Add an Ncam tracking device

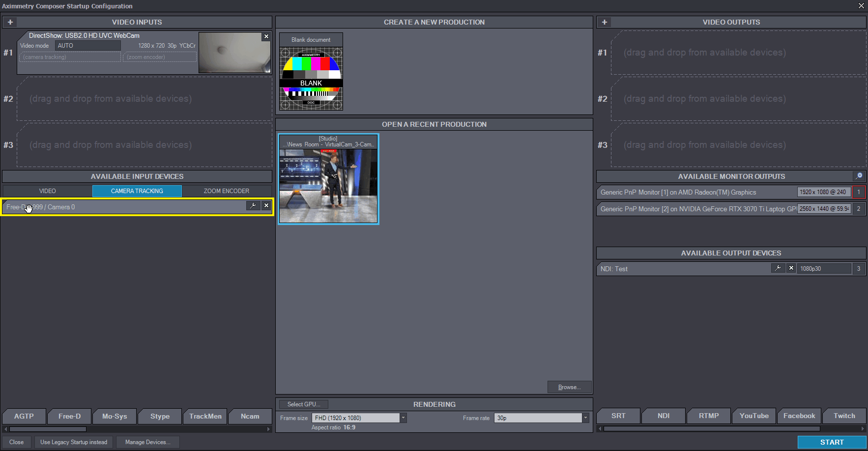pyautogui.click(x=250, y=416)
